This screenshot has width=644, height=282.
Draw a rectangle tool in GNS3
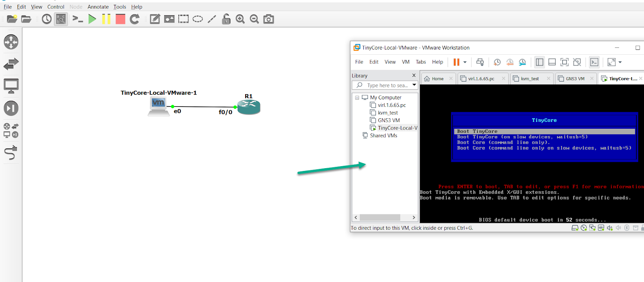click(184, 19)
